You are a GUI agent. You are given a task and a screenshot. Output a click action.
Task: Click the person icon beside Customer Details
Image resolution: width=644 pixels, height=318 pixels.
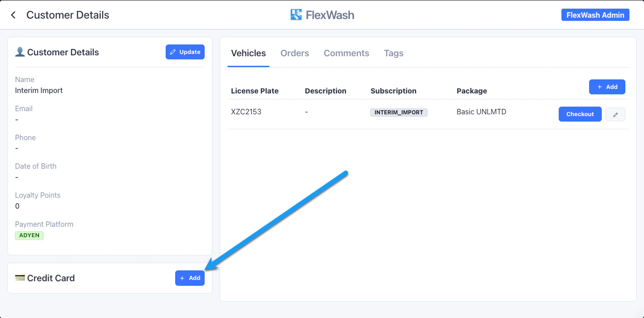[20, 52]
